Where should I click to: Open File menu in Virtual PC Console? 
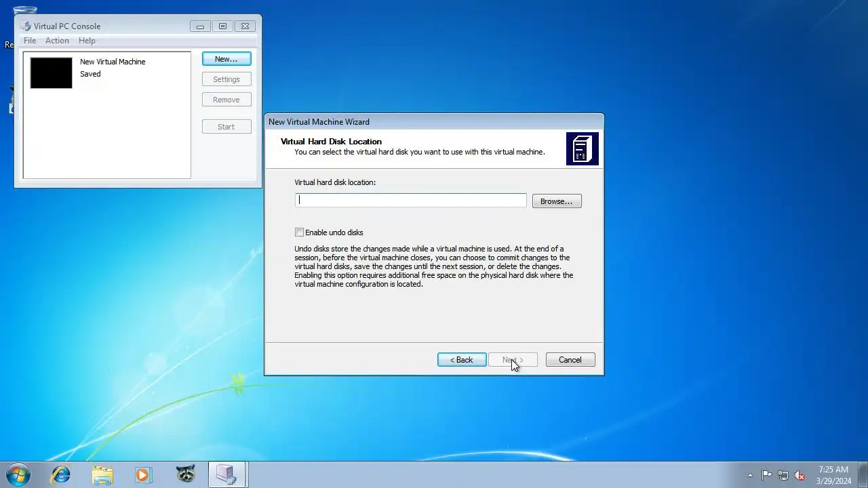point(30,41)
